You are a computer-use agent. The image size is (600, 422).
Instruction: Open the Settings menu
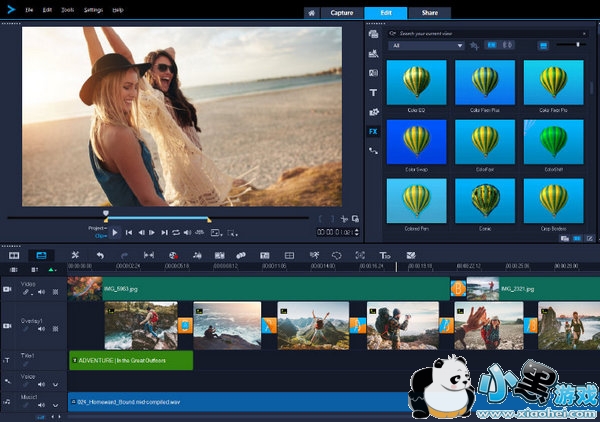pos(93,9)
